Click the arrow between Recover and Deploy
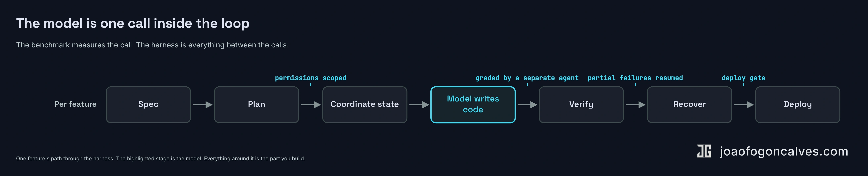Viewport: 868px width, 176px height. pyautogui.click(x=744, y=105)
